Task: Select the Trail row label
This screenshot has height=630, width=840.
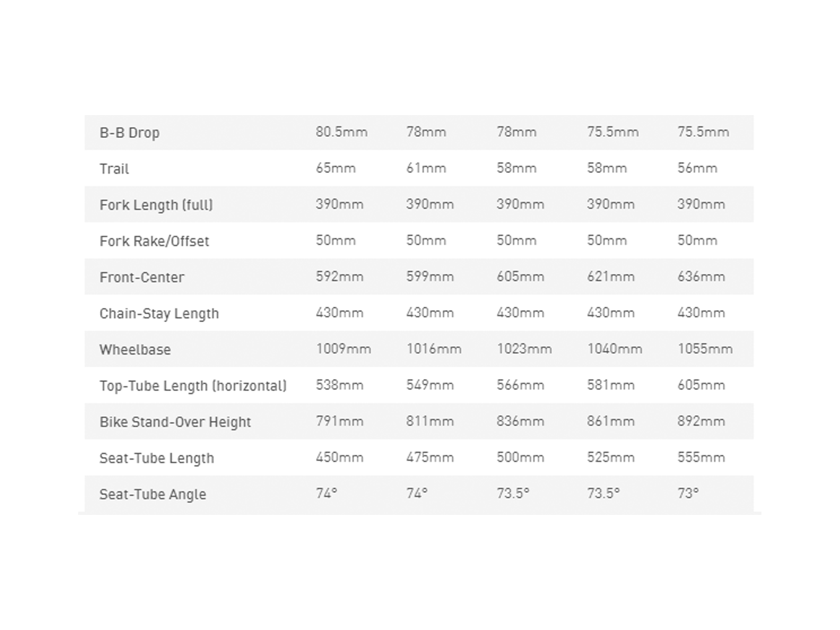Action: pos(114,169)
